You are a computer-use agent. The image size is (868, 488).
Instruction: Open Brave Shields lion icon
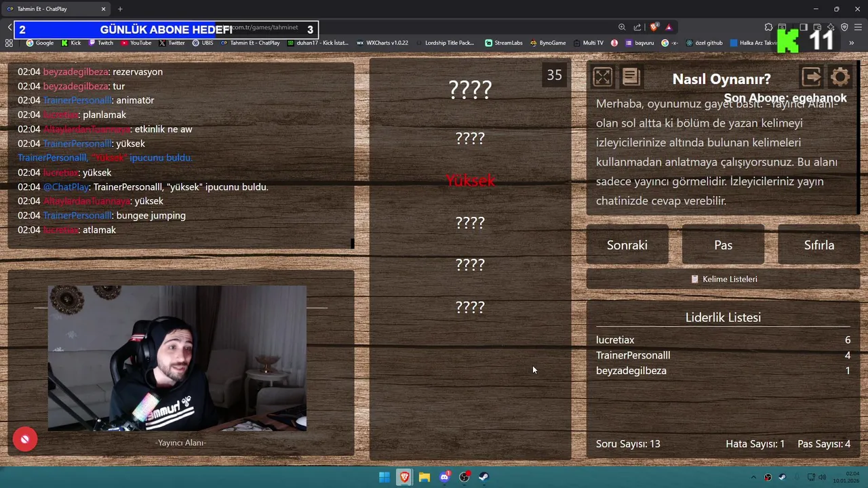coord(654,27)
